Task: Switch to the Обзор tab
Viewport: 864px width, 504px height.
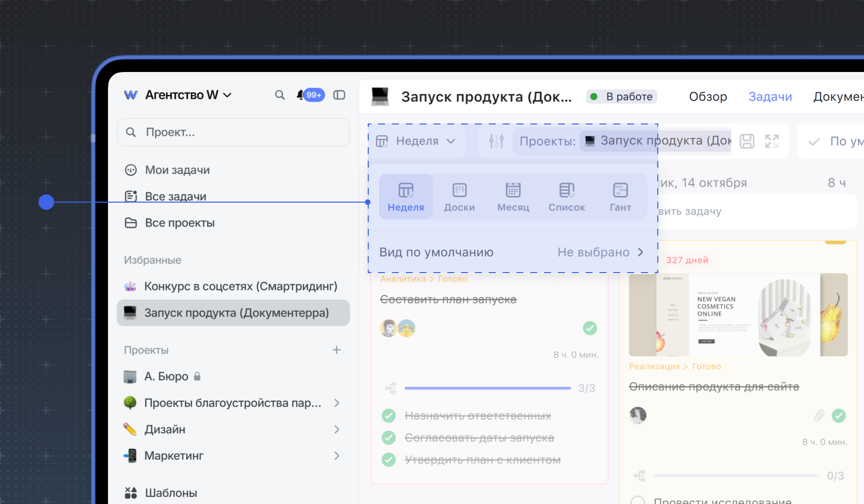Action: click(708, 97)
